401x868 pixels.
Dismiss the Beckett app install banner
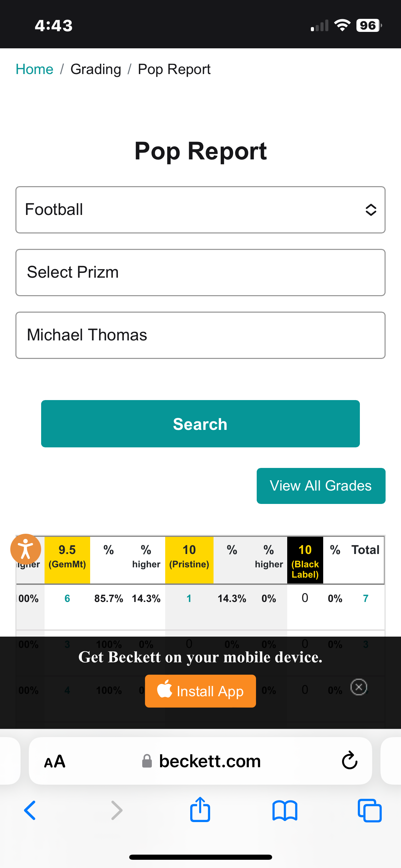pyautogui.click(x=359, y=687)
